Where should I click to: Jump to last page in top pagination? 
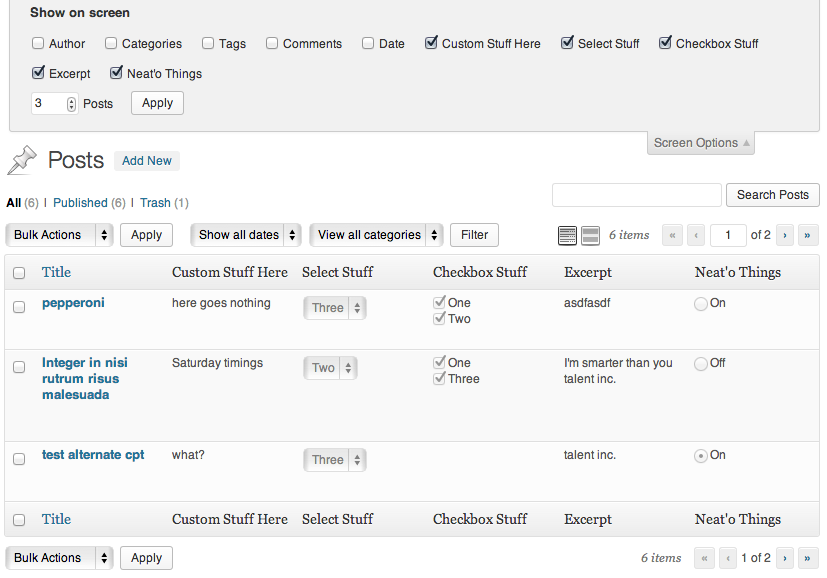pyautogui.click(x=807, y=235)
